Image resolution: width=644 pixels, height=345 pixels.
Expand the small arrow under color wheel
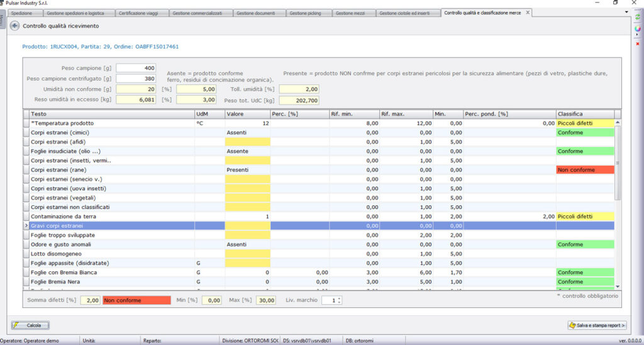(x=638, y=35)
